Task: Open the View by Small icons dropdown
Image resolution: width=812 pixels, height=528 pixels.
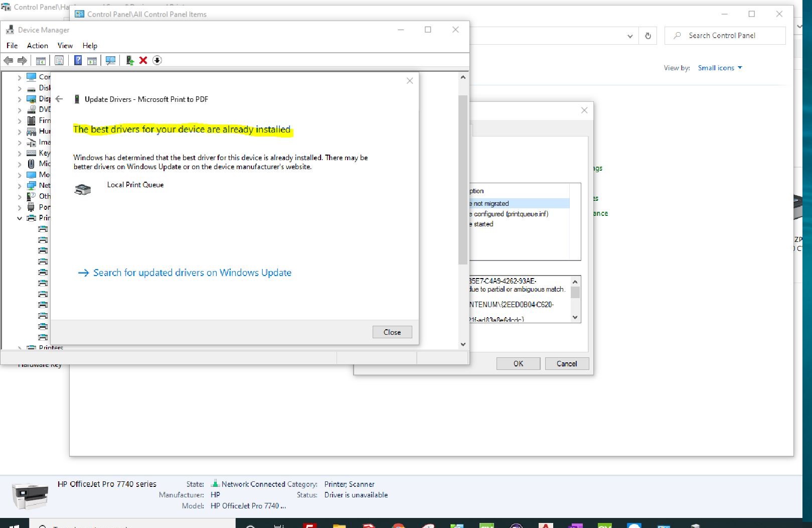Action: 720,68
